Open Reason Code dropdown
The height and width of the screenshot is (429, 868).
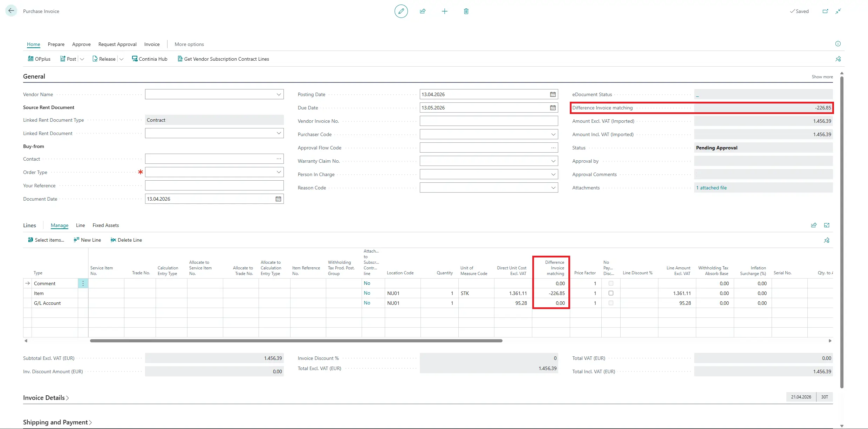(553, 188)
